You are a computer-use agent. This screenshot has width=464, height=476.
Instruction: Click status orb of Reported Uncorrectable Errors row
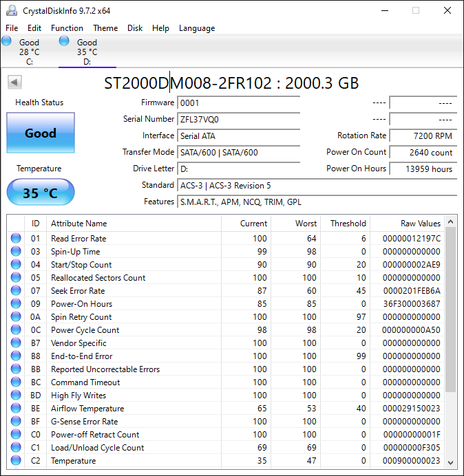16,369
